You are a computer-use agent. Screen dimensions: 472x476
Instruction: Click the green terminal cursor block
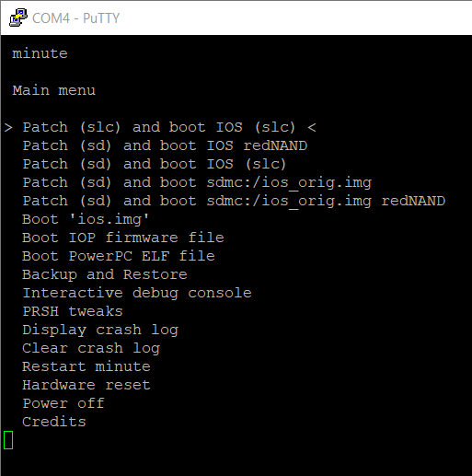pos(8,440)
